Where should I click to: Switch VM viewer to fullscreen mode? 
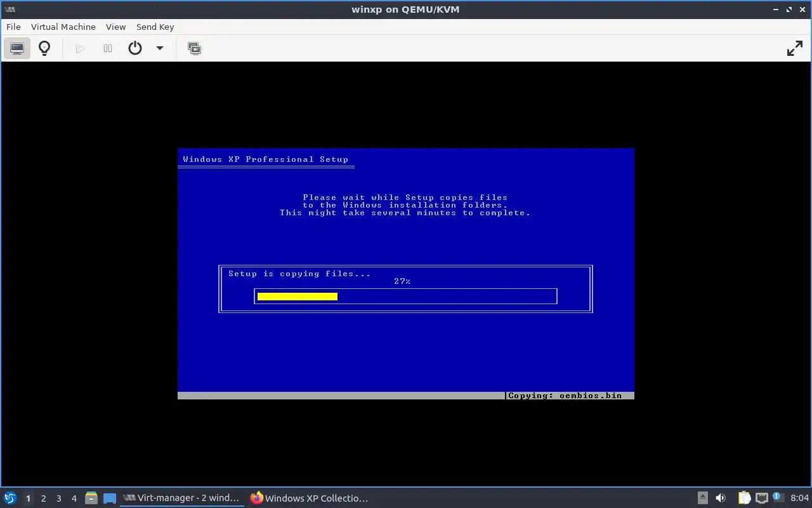[795, 48]
